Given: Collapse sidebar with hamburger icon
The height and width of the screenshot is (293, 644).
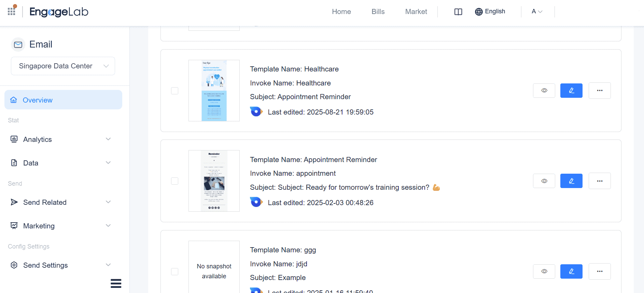Looking at the screenshot, I should tap(116, 283).
